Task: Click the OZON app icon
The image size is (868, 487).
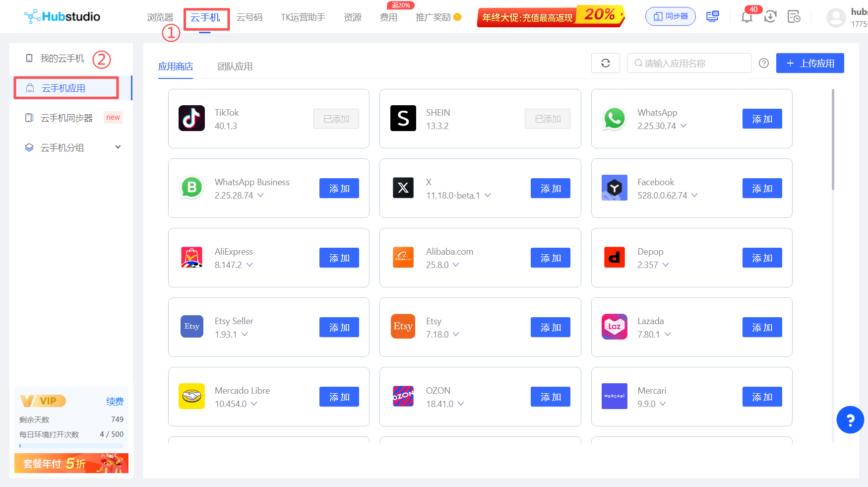Action: [x=403, y=396]
